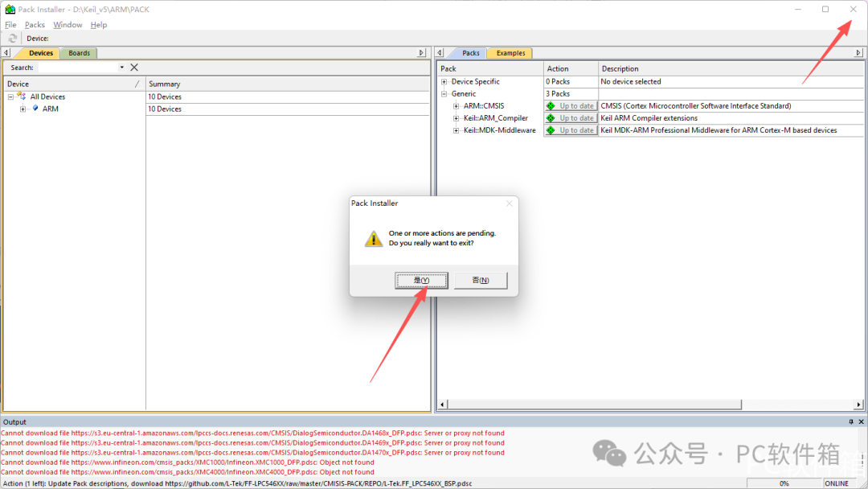Click the packs pane horizontal scrollbar thumb
868x489 pixels.
pos(594,405)
